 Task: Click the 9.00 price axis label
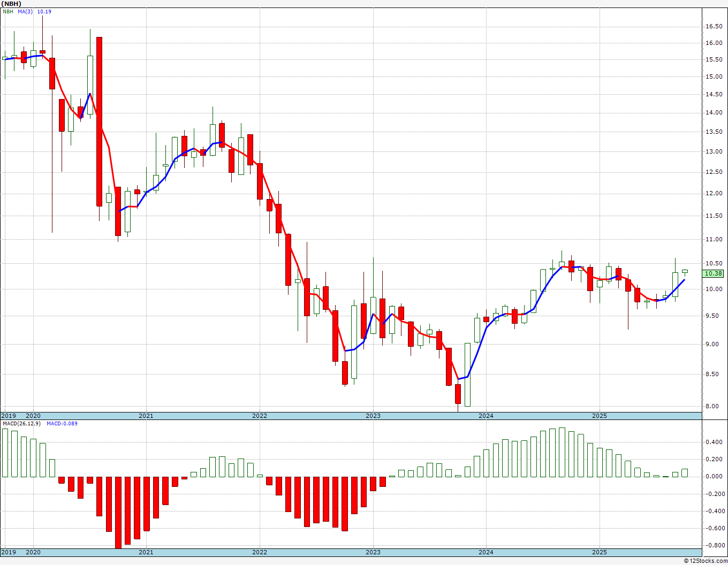tap(713, 344)
